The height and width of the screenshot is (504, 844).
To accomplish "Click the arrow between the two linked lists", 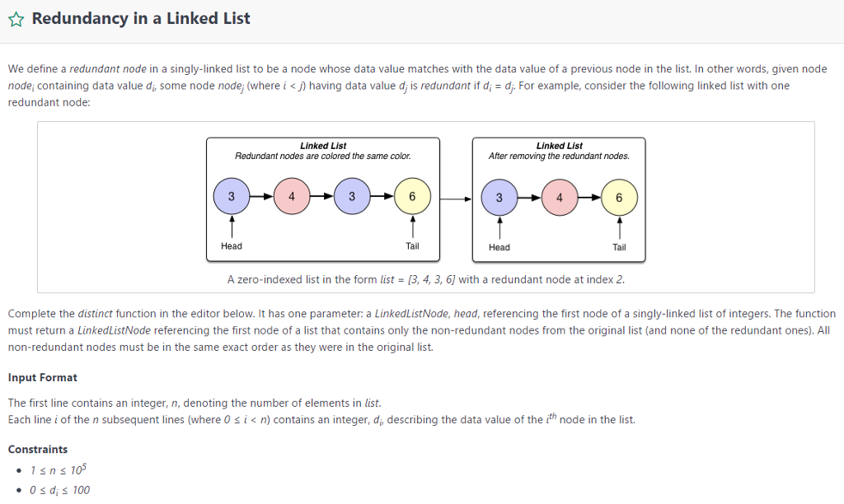I will tap(454, 198).
